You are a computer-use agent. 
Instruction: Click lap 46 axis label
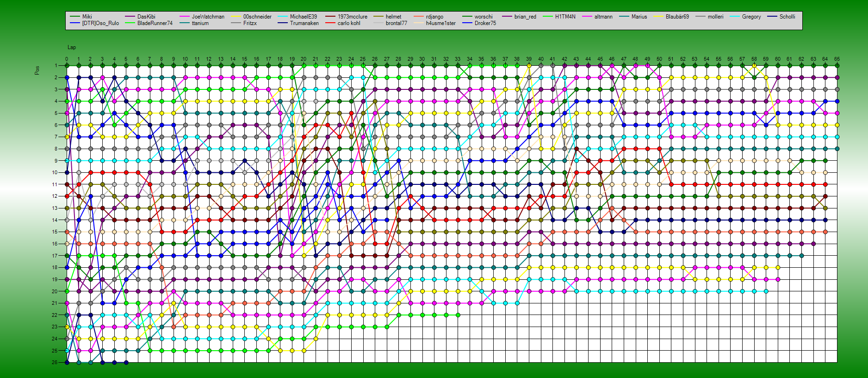click(x=612, y=59)
